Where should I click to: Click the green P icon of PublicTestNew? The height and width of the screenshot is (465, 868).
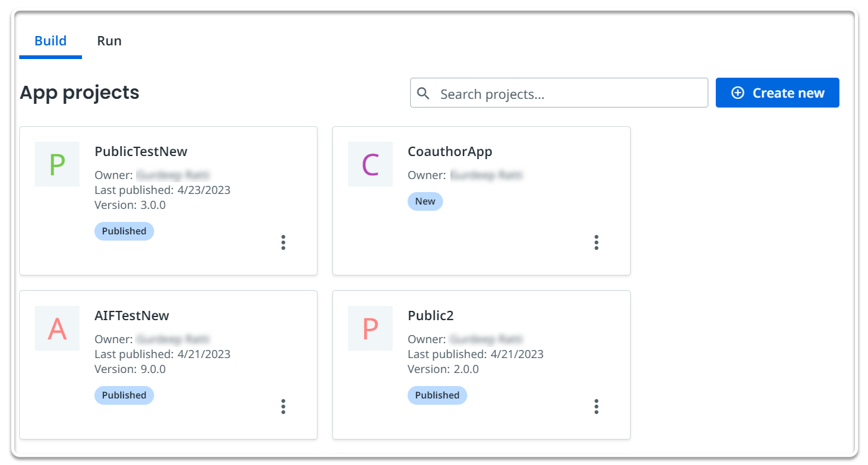57,164
